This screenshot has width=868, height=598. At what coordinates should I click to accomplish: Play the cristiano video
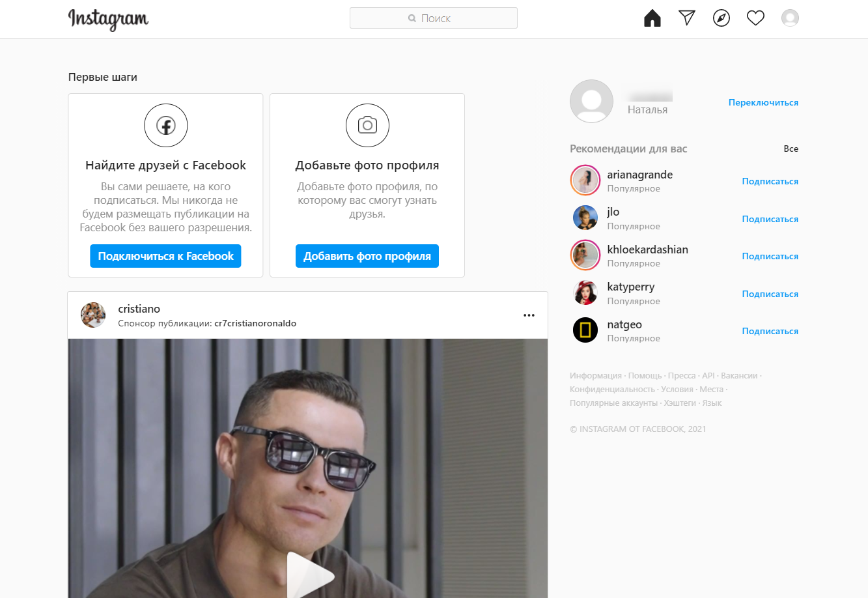tap(311, 576)
